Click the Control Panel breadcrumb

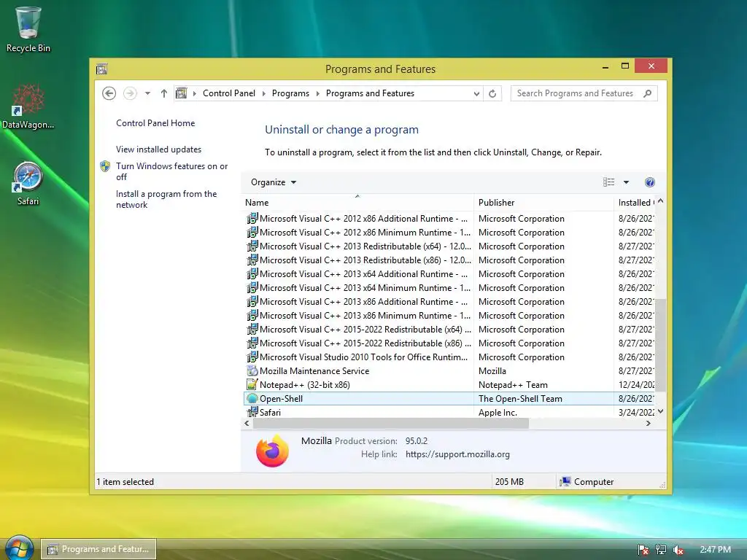point(229,93)
